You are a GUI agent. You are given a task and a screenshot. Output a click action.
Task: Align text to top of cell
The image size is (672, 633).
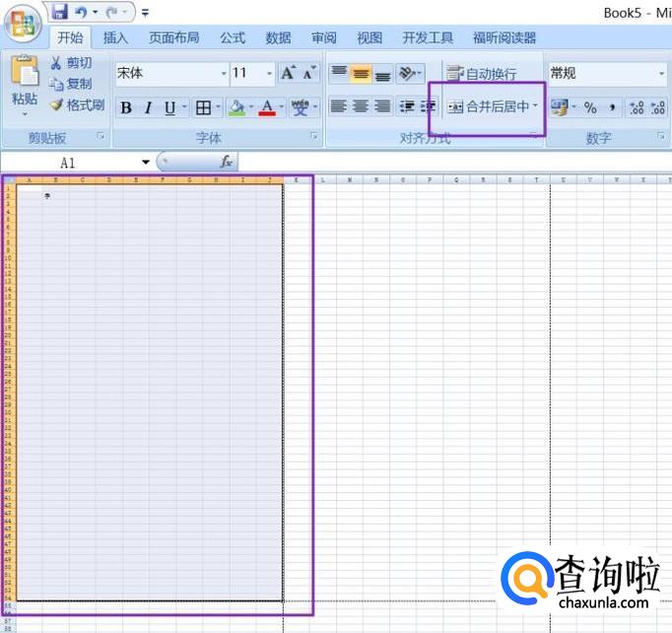pyautogui.click(x=339, y=73)
